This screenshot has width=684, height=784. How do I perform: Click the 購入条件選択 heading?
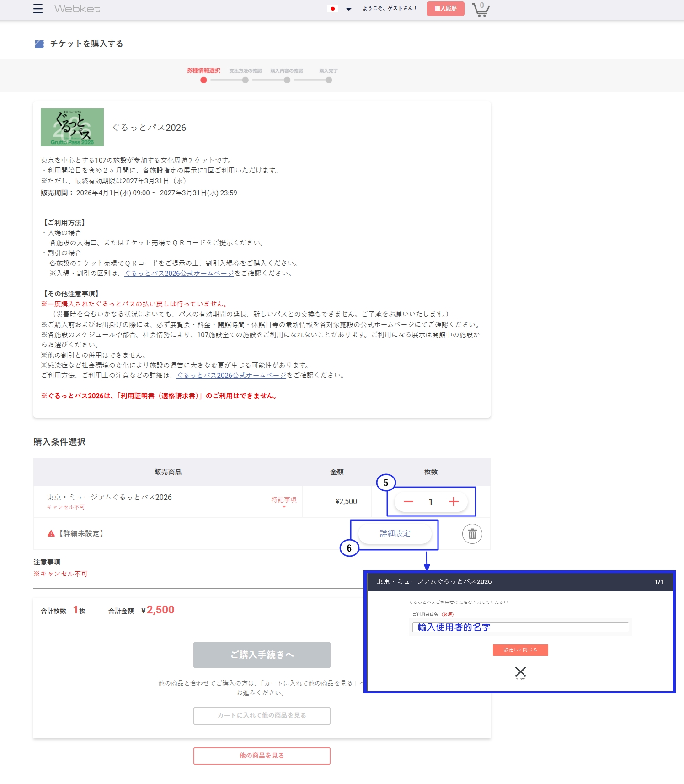59,442
